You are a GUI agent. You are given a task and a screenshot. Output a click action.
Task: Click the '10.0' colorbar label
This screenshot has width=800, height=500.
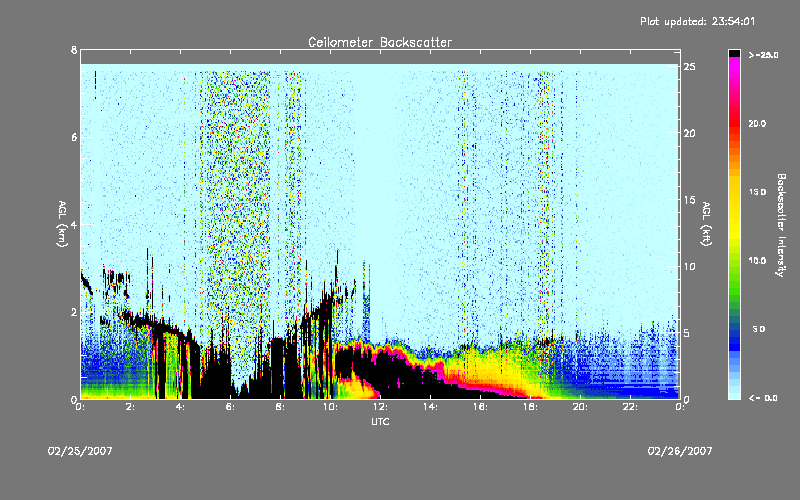click(758, 261)
